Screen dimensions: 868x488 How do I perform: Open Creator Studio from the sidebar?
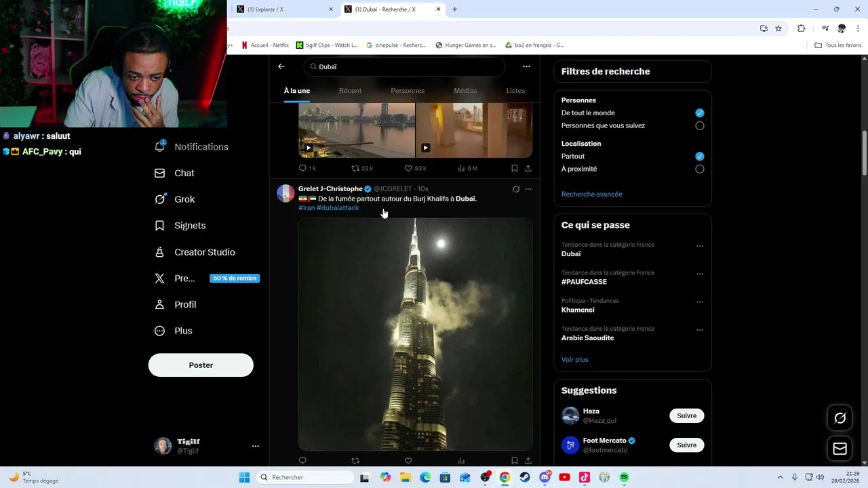point(195,252)
